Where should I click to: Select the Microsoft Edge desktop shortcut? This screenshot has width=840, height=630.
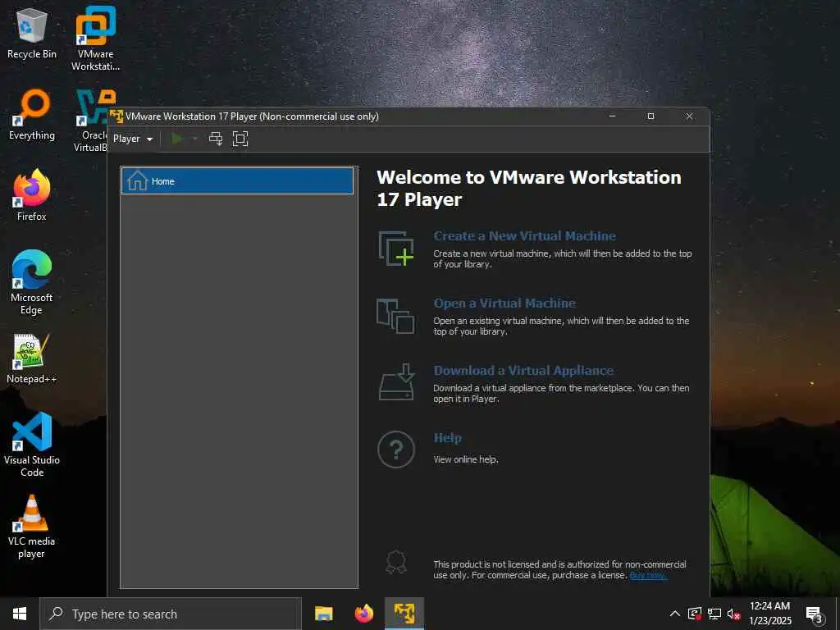click(x=32, y=282)
